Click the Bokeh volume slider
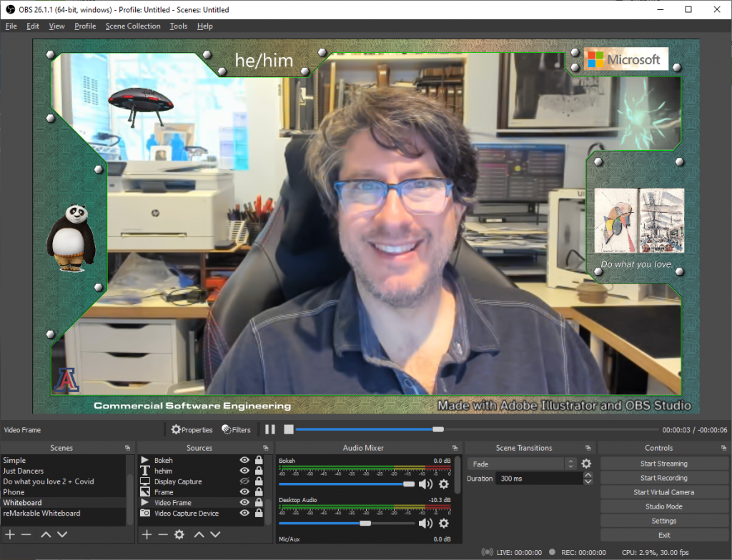732x560 pixels. pos(347,484)
